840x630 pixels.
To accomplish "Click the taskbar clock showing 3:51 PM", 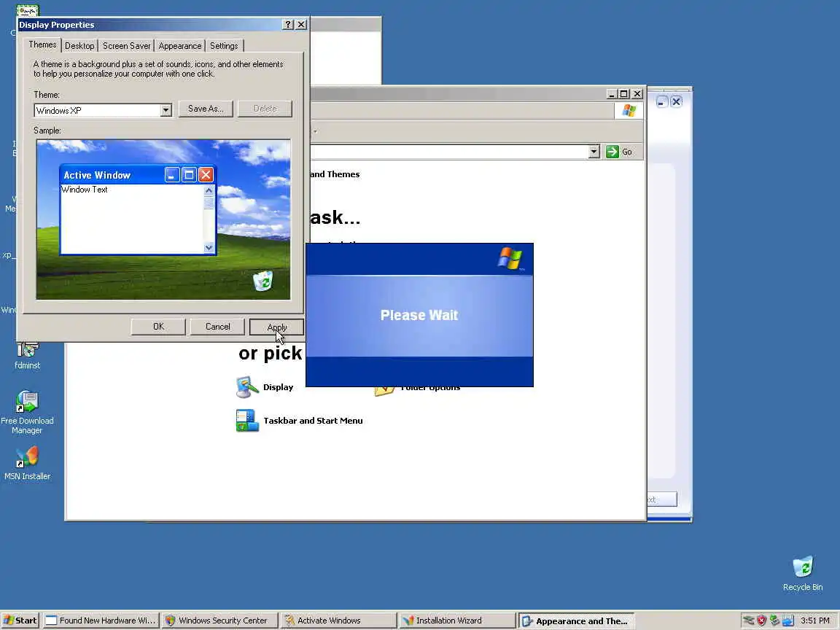I will (x=814, y=621).
